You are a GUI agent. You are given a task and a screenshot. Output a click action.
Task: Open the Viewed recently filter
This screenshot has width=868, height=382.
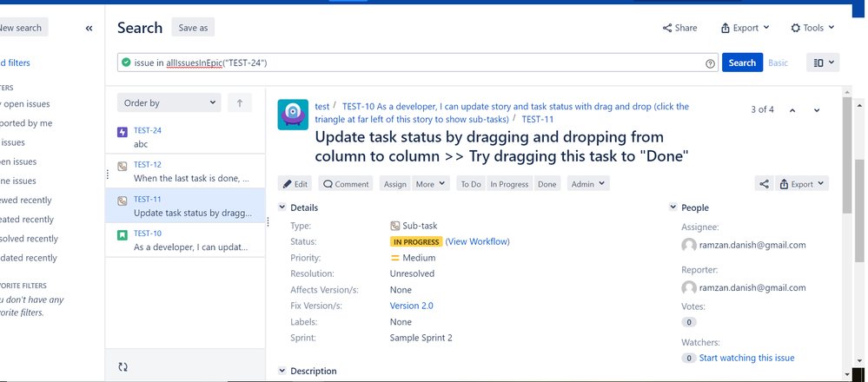[25, 201]
